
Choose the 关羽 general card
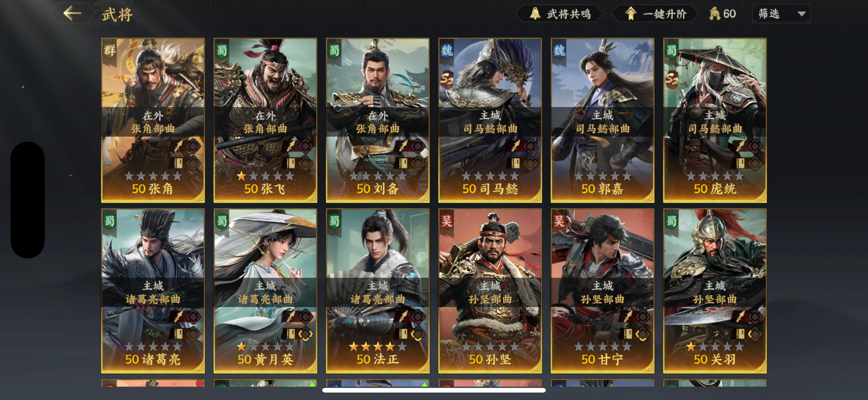[x=715, y=291]
